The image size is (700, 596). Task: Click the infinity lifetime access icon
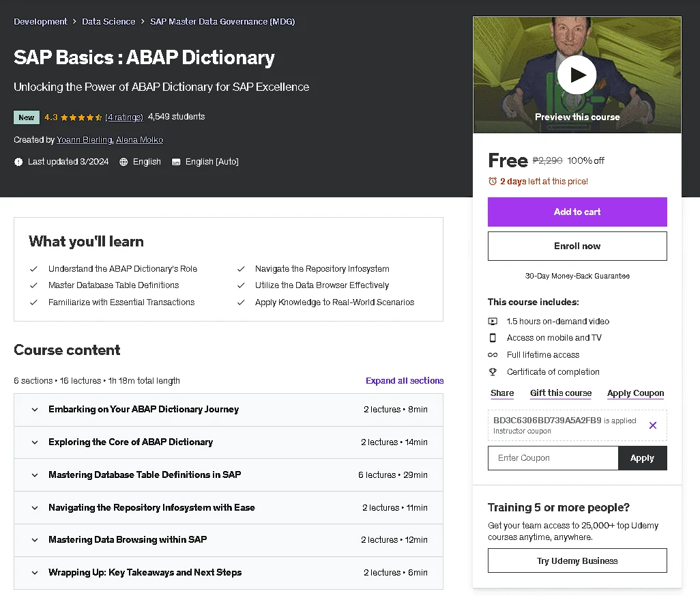tap(493, 355)
